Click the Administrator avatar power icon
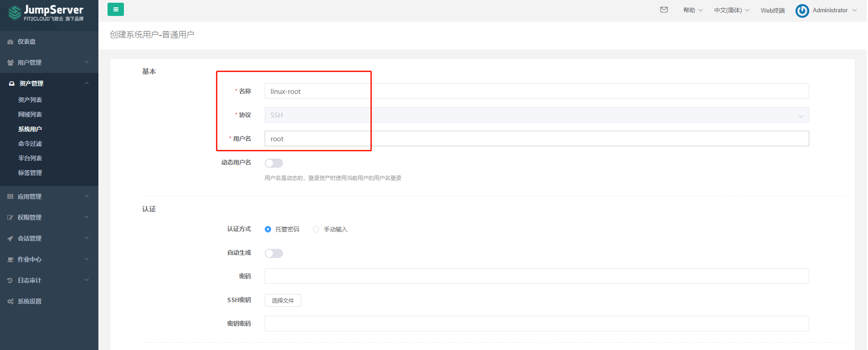868x350 pixels. 802,10
